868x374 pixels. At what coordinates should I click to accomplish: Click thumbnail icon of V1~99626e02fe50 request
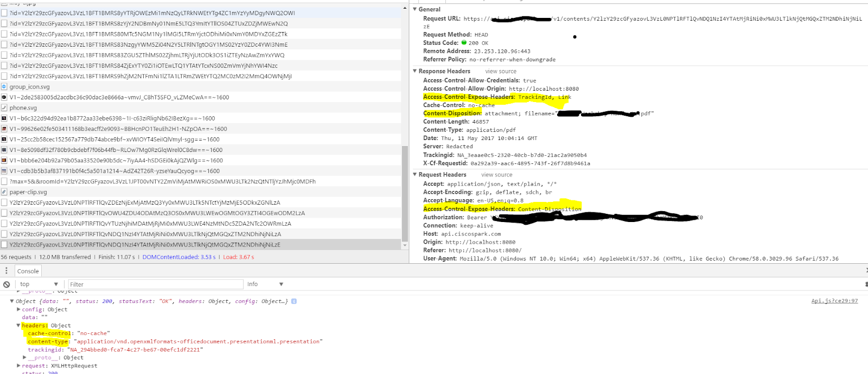[4, 129]
